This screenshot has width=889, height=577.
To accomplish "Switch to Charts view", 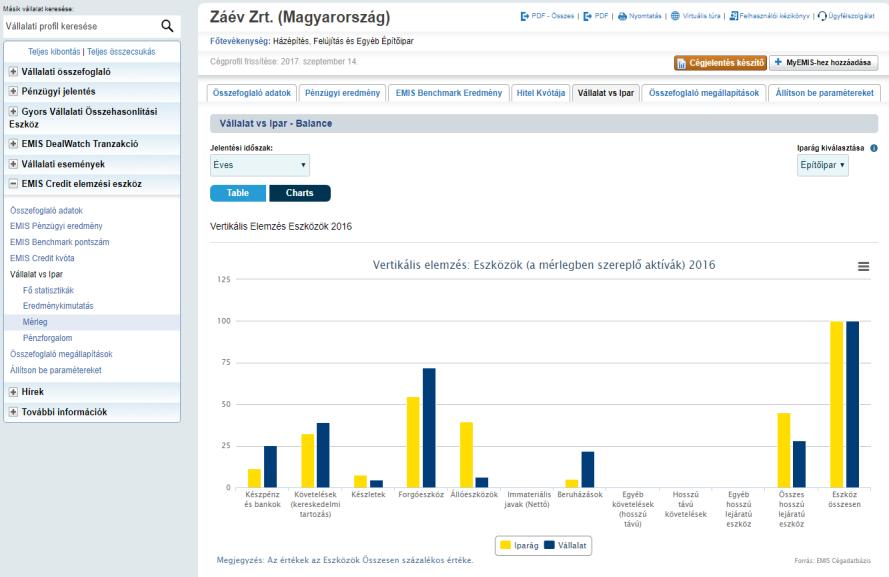I will point(299,193).
